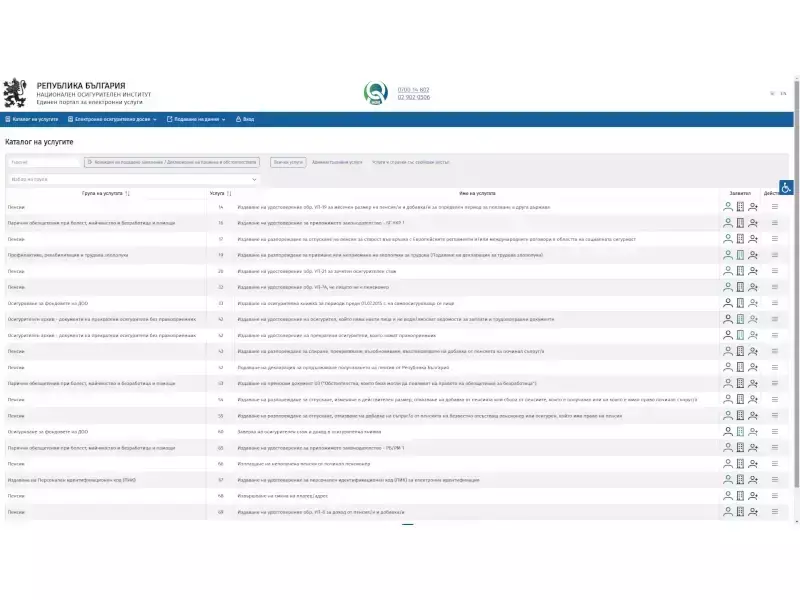The image size is (800, 600).
Task: Click the building icon for service 16
Action: click(741, 223)
